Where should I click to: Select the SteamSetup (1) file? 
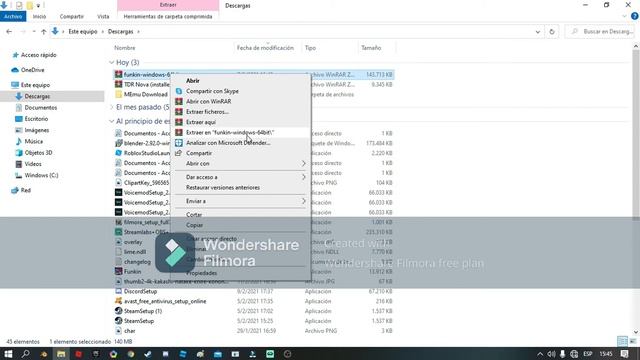point(143,311)
